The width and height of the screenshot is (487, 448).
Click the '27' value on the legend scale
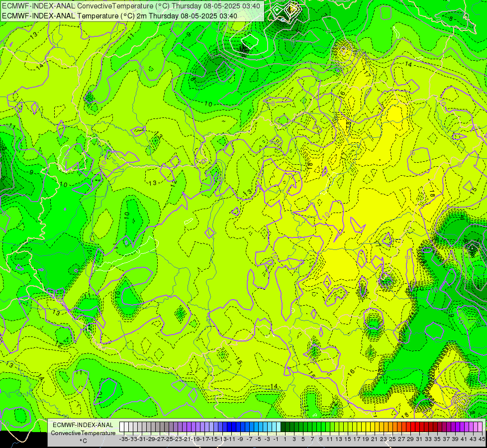401,439
